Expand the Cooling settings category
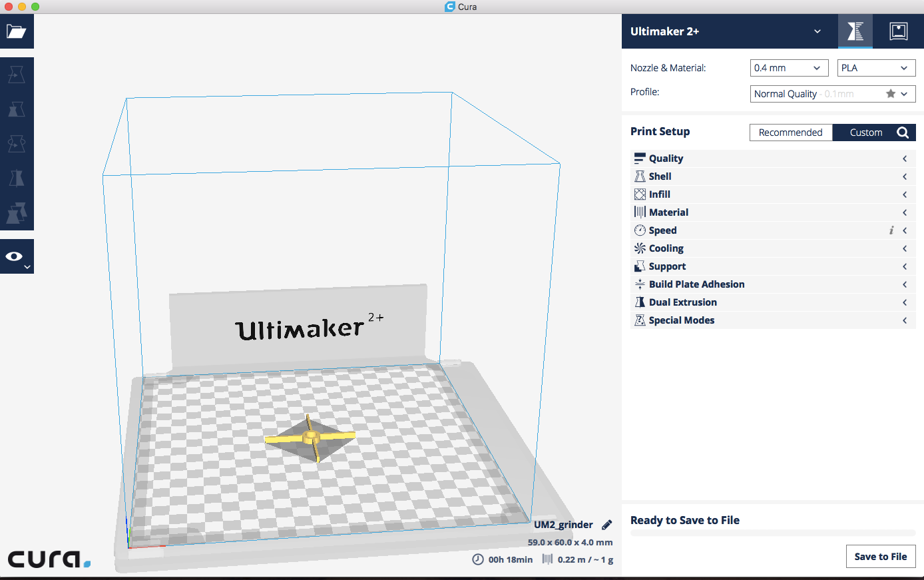Viewport: 924px width, 580px height. 773,248
